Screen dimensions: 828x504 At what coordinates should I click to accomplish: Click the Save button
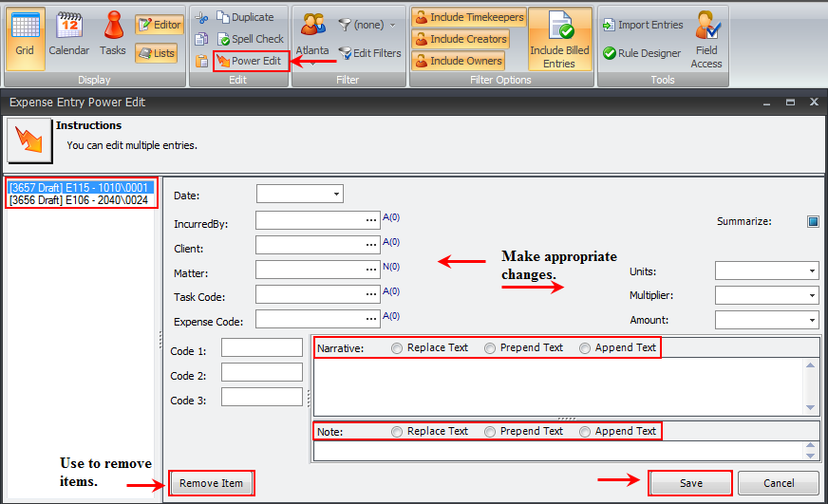[x=690, y=483]
